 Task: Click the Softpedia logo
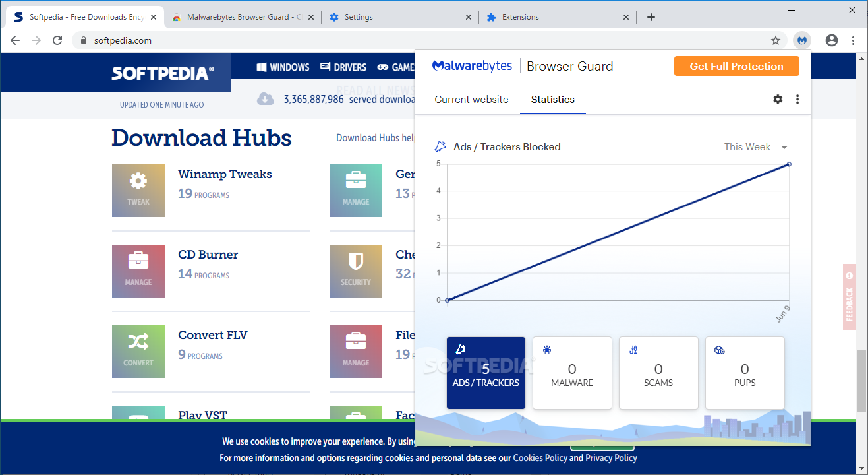163,73
